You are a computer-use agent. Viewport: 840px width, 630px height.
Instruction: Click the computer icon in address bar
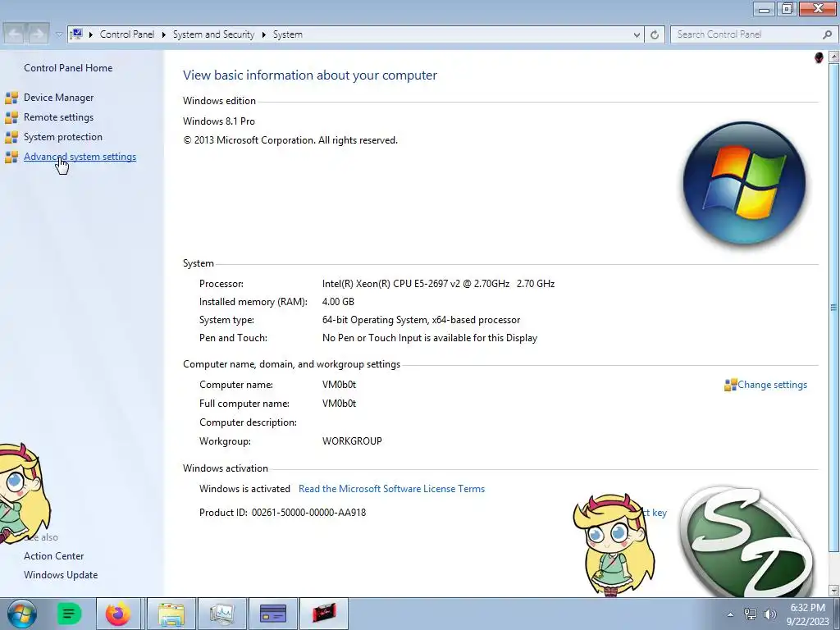coord(76,34)
